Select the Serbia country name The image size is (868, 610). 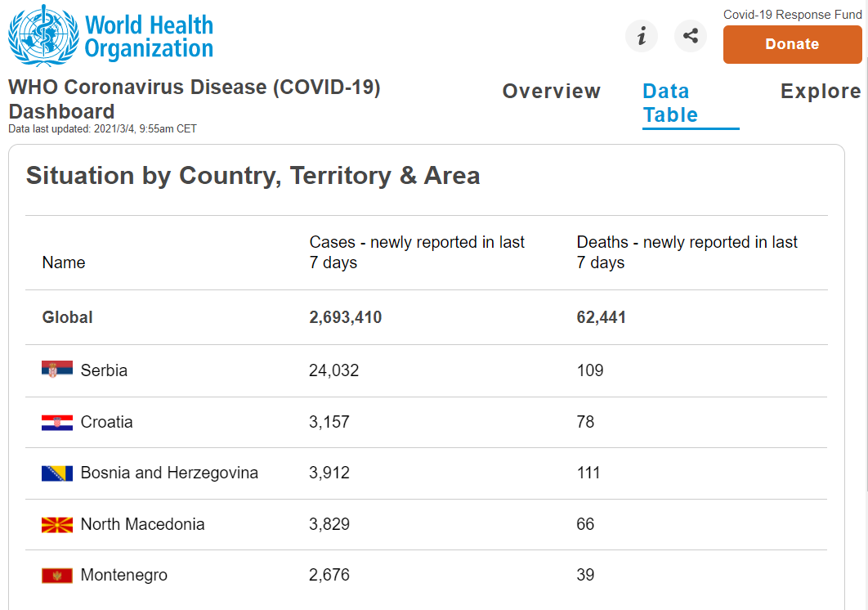point(104,370)
